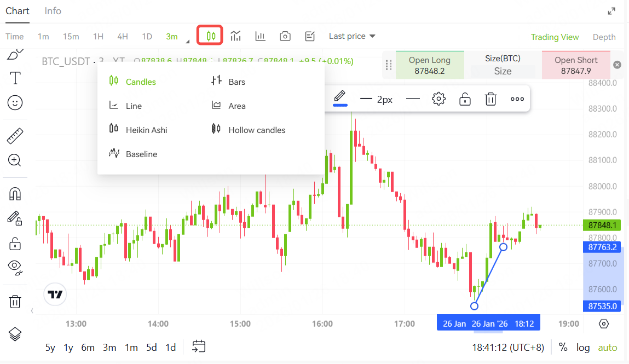Screen dimensions: 629x364
Task: Switch to the Info tab
Action: point(53,11)
